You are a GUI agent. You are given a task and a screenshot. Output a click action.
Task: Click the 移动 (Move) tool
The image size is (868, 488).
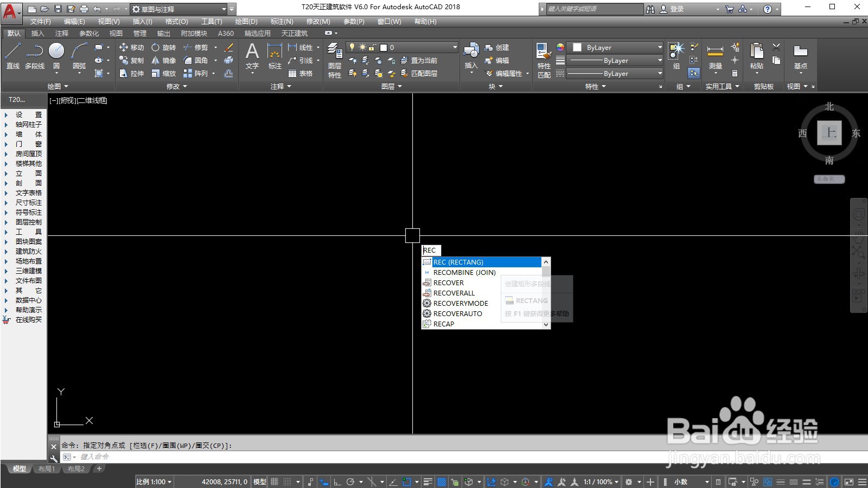click(x=131, y=48)
